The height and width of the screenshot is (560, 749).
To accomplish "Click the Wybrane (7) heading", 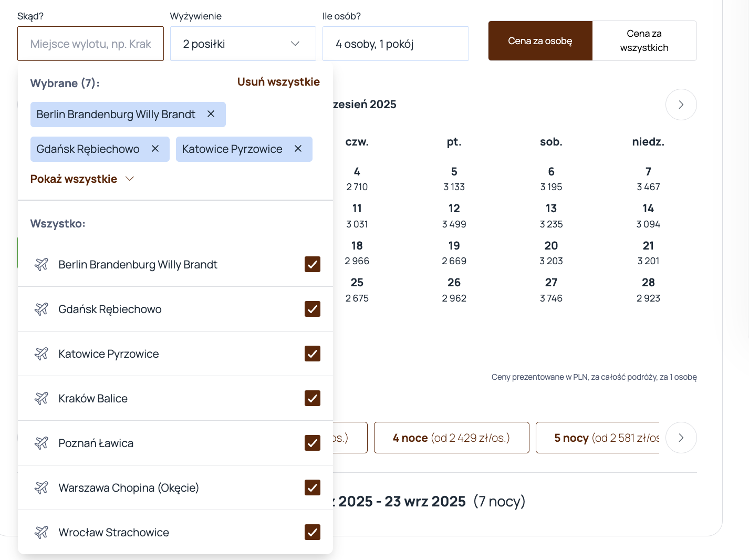I will (65, 83).
